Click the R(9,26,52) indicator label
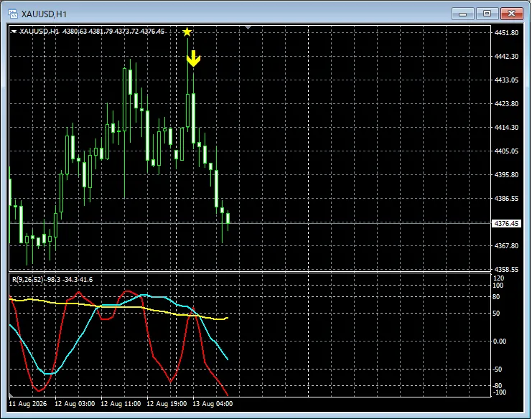Screen dimensions: 532x419 click(28, 280)
